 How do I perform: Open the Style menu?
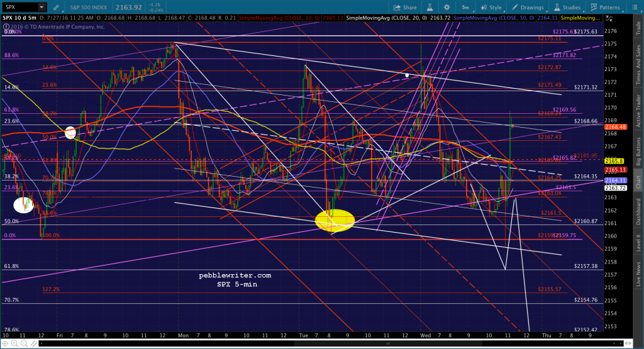pyautogui.click(x=492, y=8)
